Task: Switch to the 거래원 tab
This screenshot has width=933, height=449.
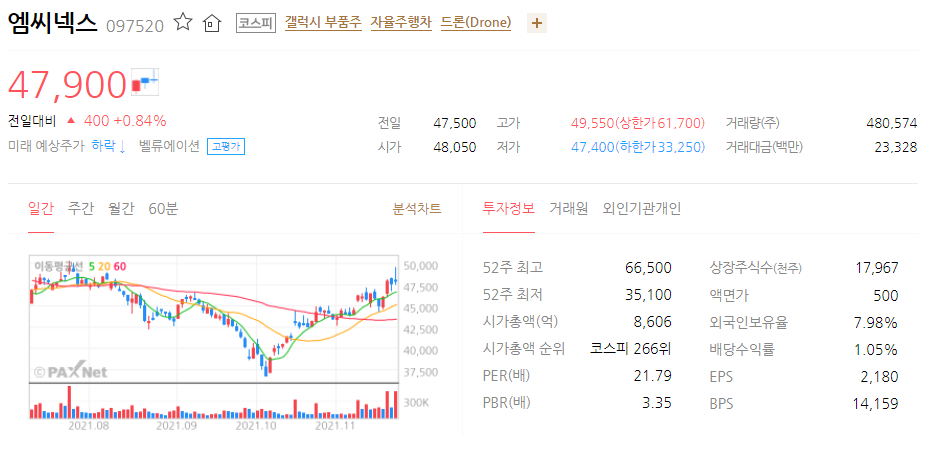Action: pos(568,209)
